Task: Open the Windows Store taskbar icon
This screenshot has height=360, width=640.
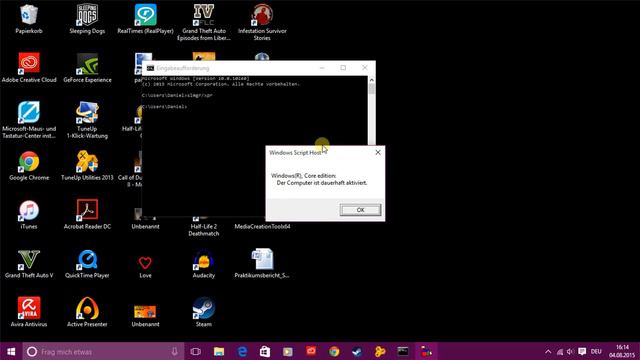Action: coord(265,351)
